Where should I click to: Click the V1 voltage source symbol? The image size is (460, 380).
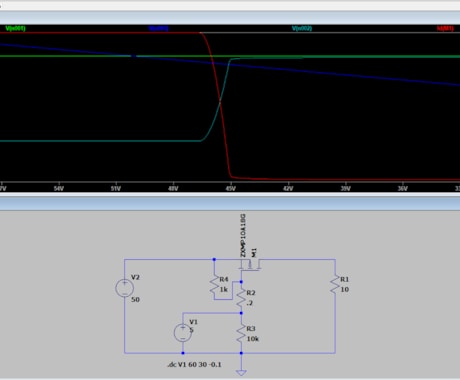click(x=183, y=333)
